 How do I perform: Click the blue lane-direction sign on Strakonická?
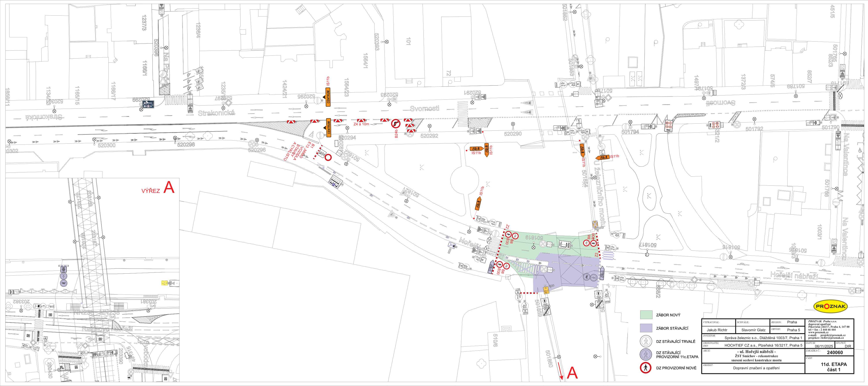coord(148,105)
